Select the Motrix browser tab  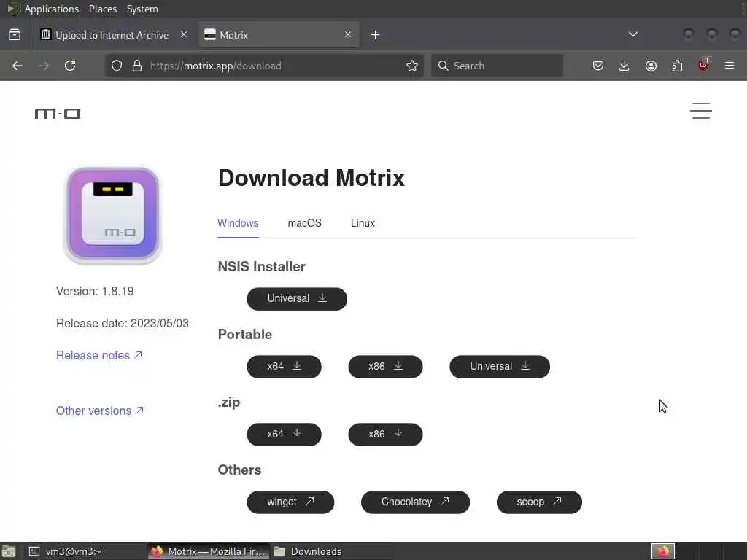click(x=279, y=35)
